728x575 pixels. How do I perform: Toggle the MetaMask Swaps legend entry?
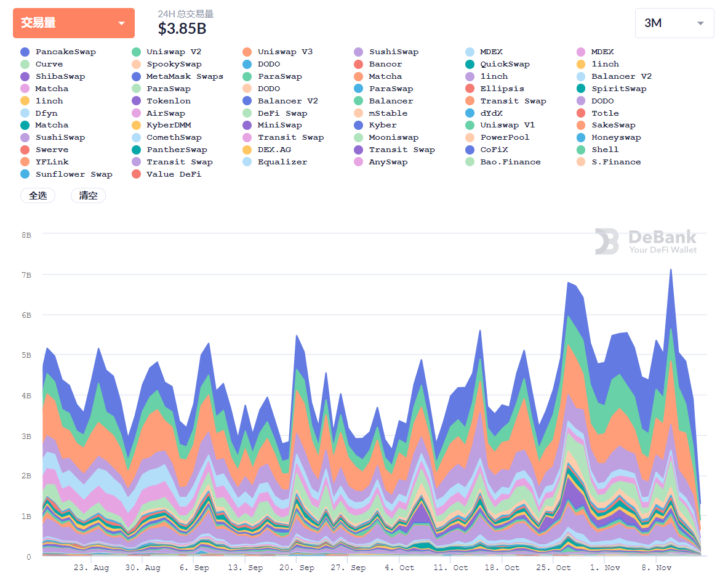pos(177,76)
